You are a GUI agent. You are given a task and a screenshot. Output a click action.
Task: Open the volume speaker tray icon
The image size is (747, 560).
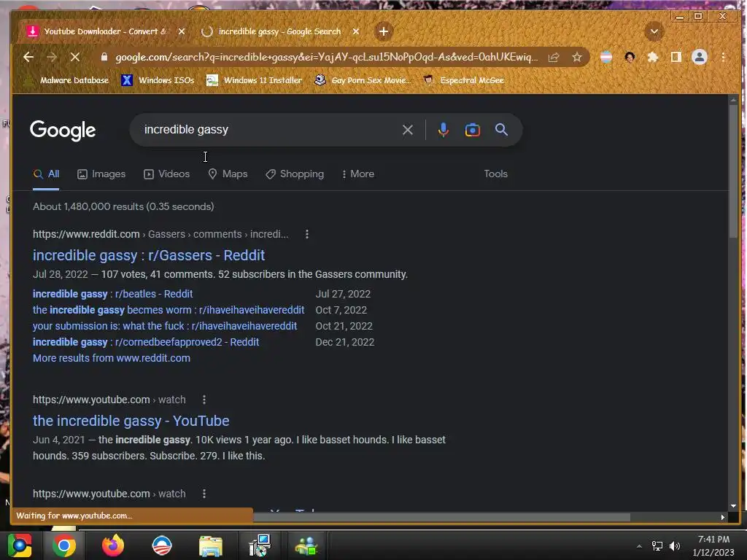(x=675, y=546)
